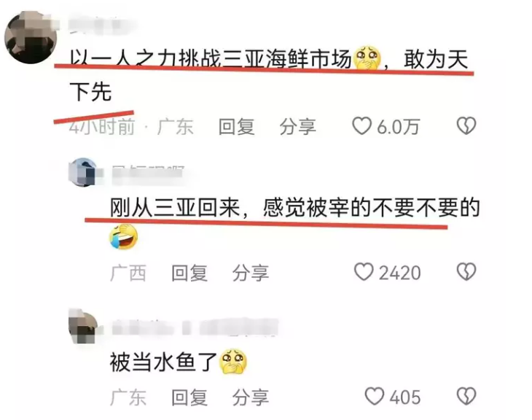The width and height of the screenshot is (532, 420).
Task: Share the top 三亚海鲜市场 comment
Action: pos(297,127)
